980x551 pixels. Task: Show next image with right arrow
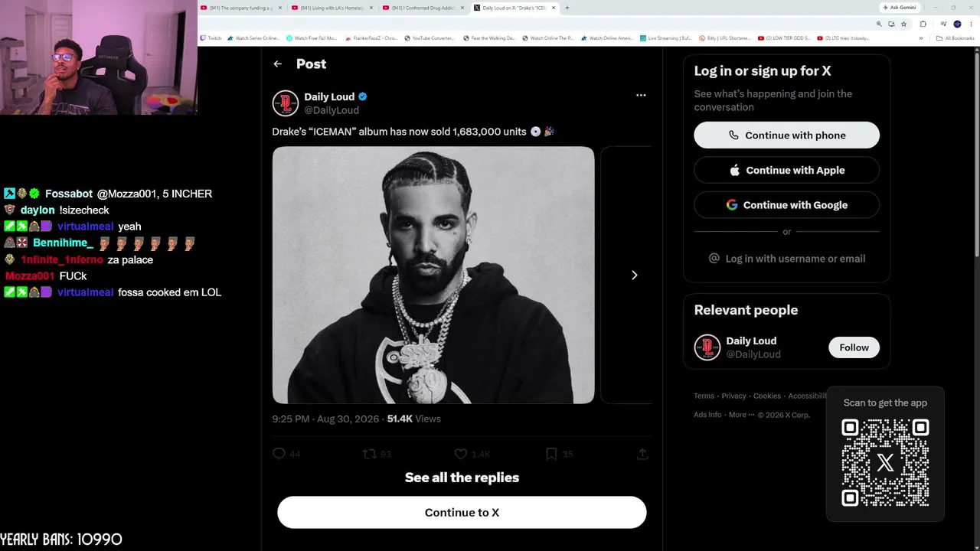[x=634, y=275]
